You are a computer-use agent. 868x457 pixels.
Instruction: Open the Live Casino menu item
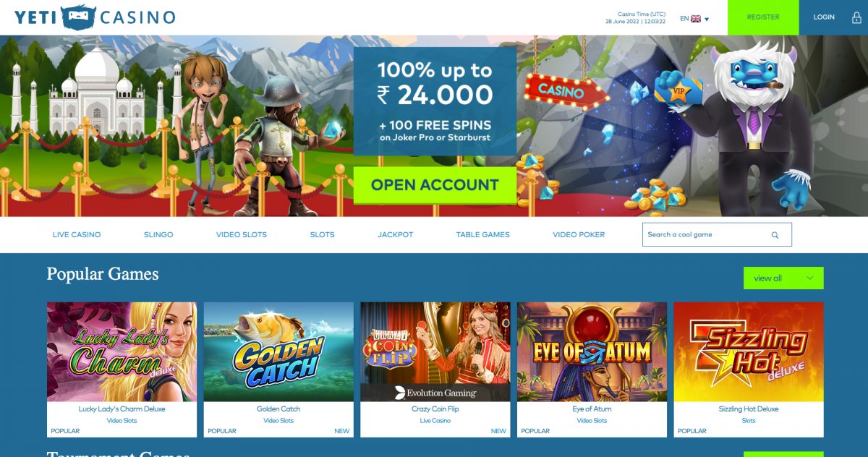(77, 235)
